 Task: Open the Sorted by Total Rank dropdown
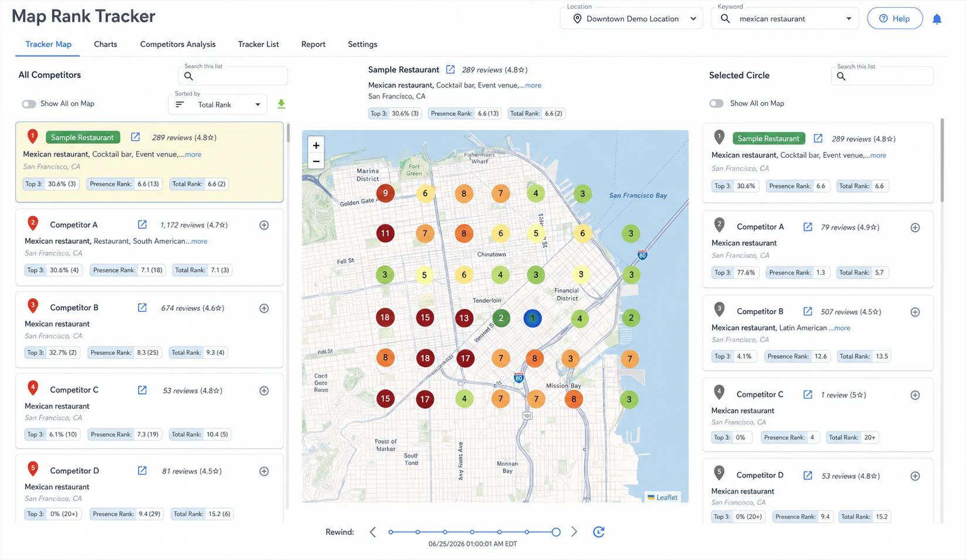218,104
